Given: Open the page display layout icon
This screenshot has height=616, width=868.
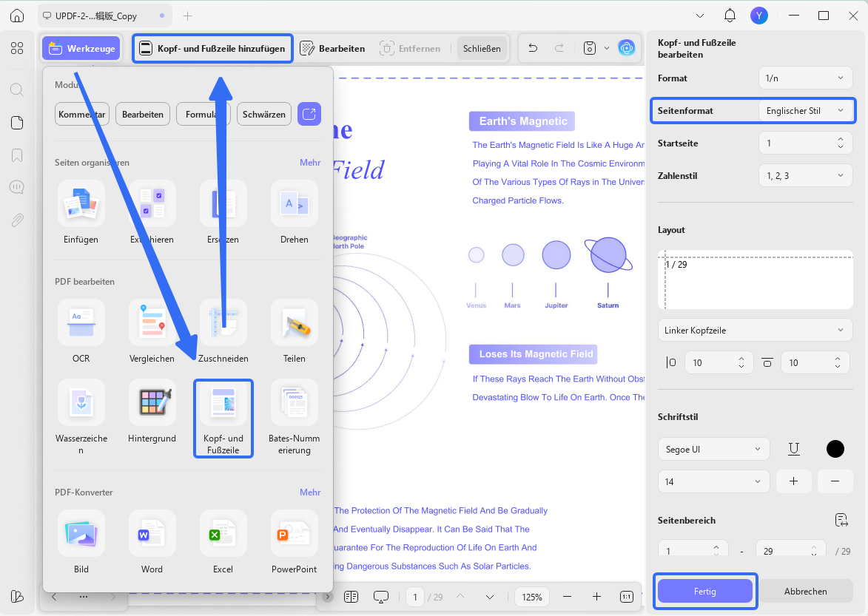Looking at the screenshot, I should click(351, 597).
